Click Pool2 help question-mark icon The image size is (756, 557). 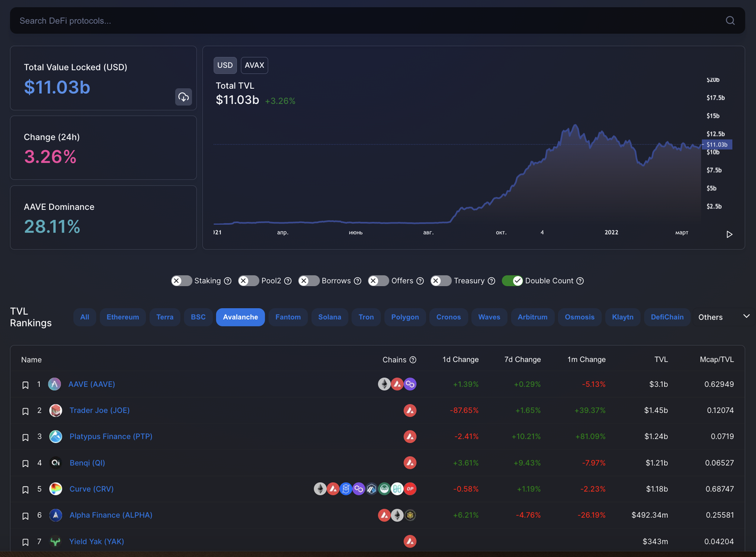pos(288,281)
